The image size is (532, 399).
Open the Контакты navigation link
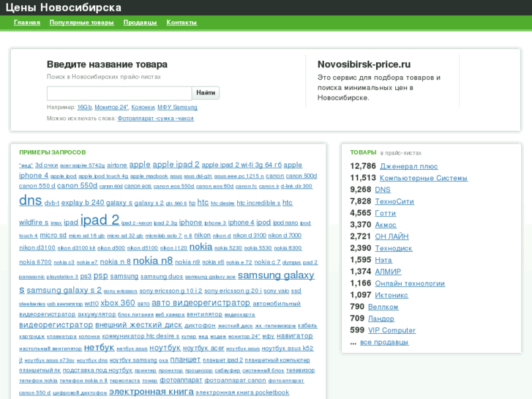click(x=181, y=23)
